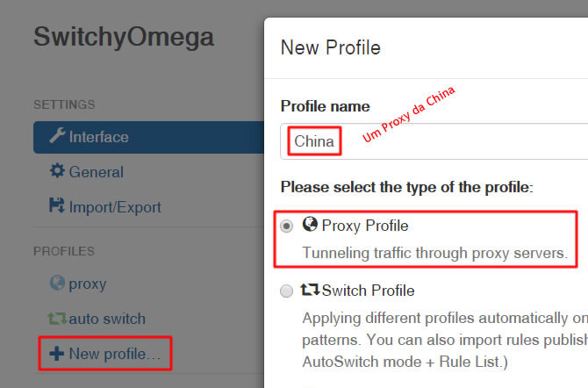Click the auto switch arrows icon

[57, 318]
